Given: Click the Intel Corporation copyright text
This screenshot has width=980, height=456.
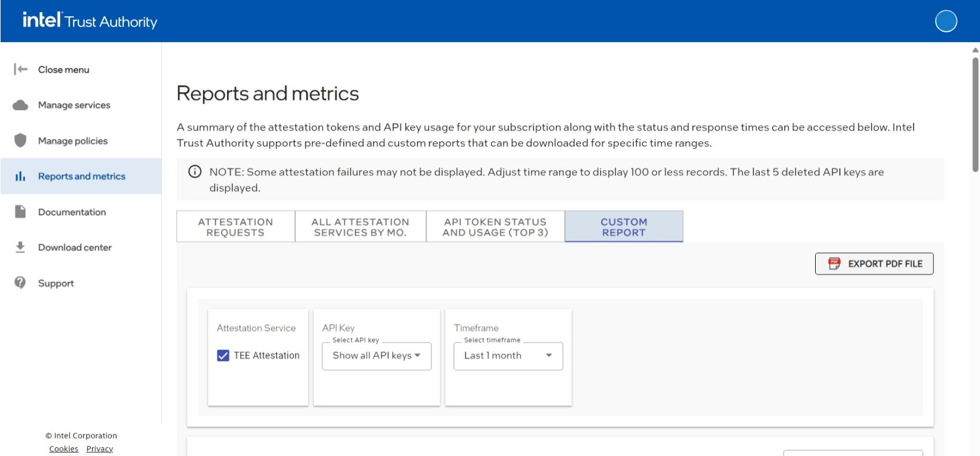Looking at the screenshot, I should pyautogui.click(x=81, y=435).
